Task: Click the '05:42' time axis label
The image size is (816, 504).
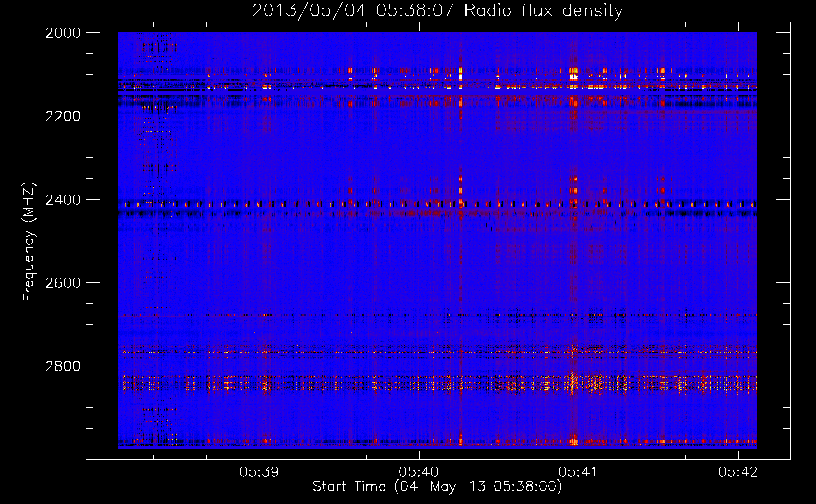Action: click(x=738, y=472)
